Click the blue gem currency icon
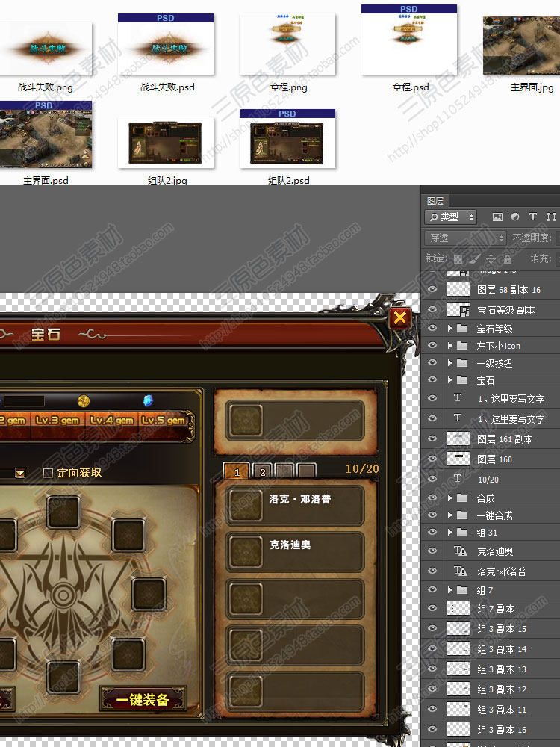Viewport: 560px width, 747px height. 148,401
